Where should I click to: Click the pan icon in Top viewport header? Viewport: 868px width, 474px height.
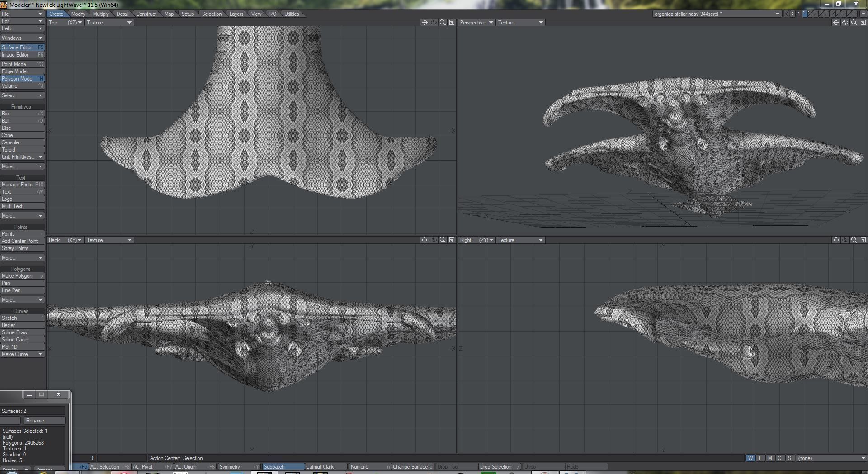[424, 23]
